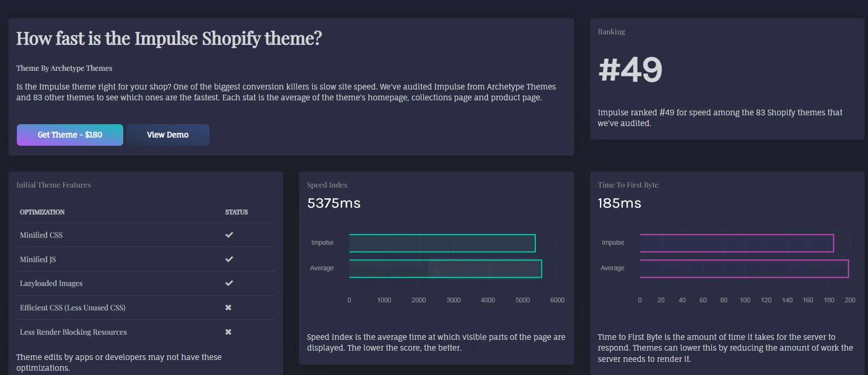Click the Lazyloaded Images checkmark icon

[x=229, y=283]
